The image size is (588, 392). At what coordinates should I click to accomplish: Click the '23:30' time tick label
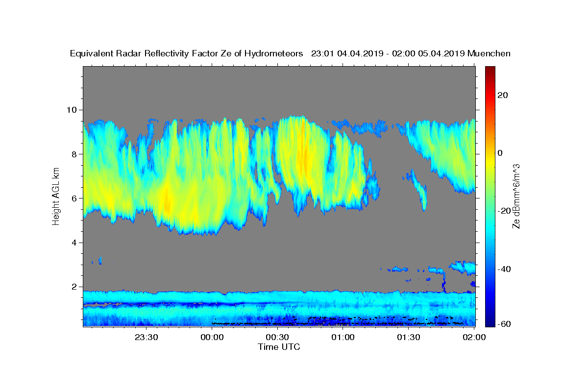click(x=146, y=337)
